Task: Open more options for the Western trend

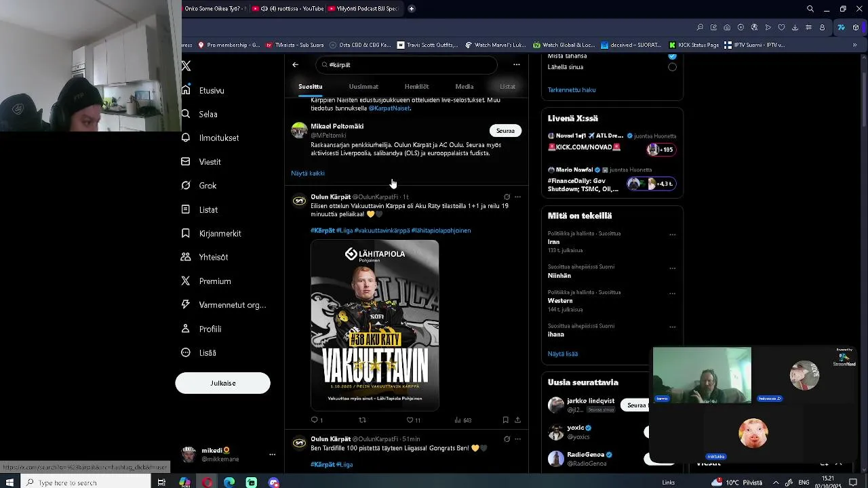Action: click(x=673, y=293)
